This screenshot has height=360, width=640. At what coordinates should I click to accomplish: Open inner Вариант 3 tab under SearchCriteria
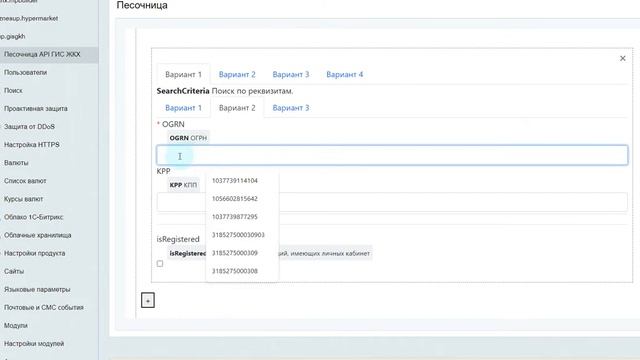click(x=291, y=108)
